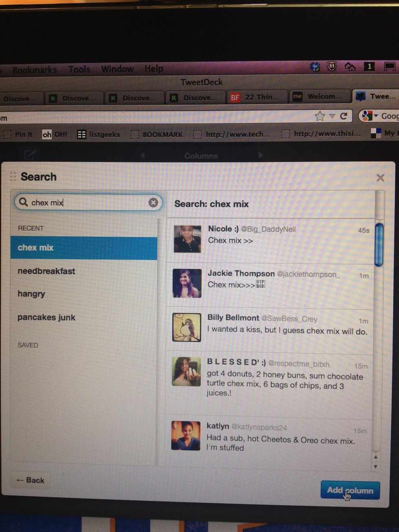Open the Window menu
The height and width of the screenshot is (532, 399).
[117, 69]
